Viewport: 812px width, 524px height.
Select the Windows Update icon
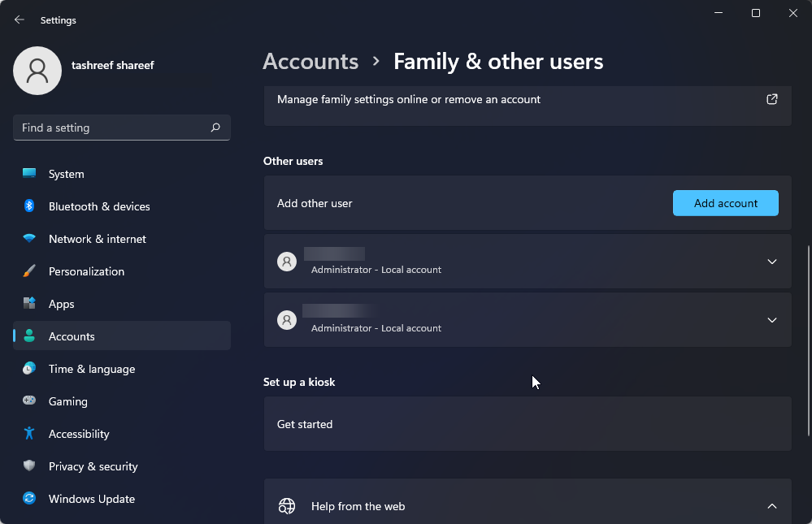[29, 499]
